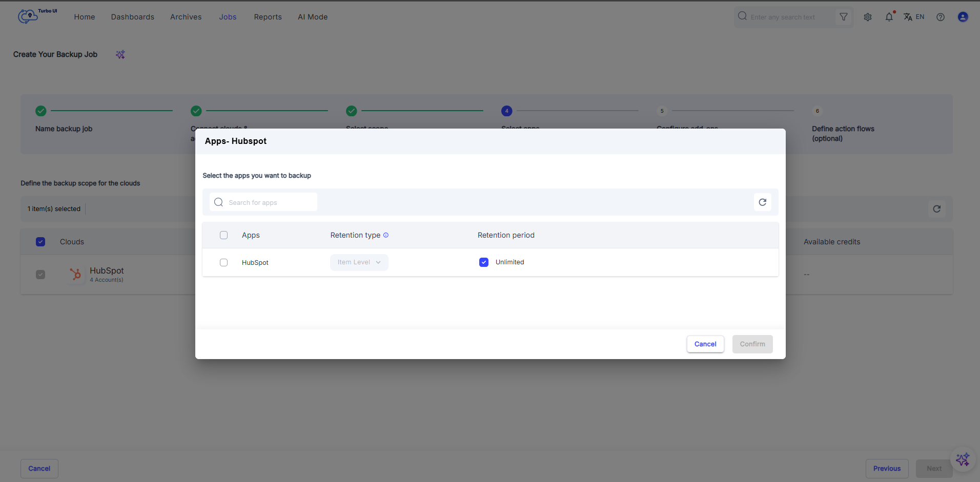Viewport: 980px width, 482px height.
Task: Click the Previous button
Action: point(887,469)
